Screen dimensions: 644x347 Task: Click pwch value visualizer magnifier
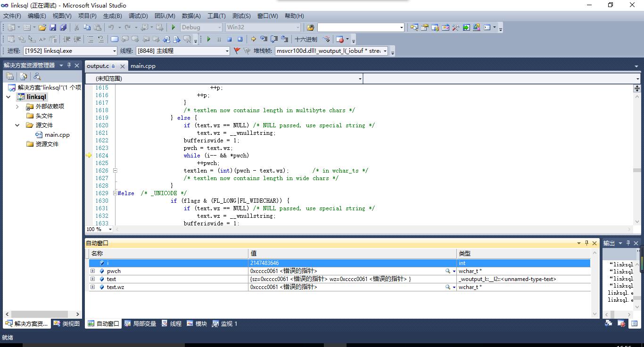coord(447,271)
